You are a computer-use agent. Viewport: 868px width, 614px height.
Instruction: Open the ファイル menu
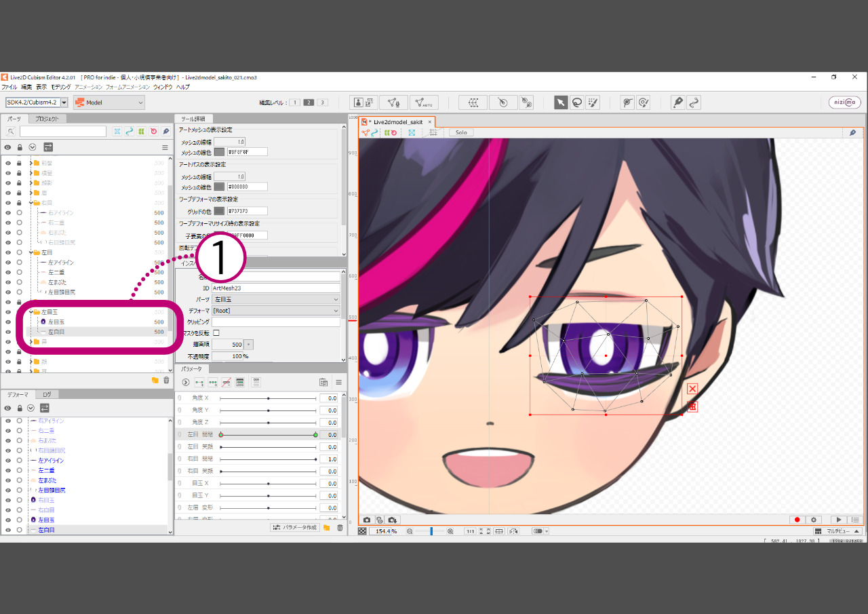pos(9,88)
